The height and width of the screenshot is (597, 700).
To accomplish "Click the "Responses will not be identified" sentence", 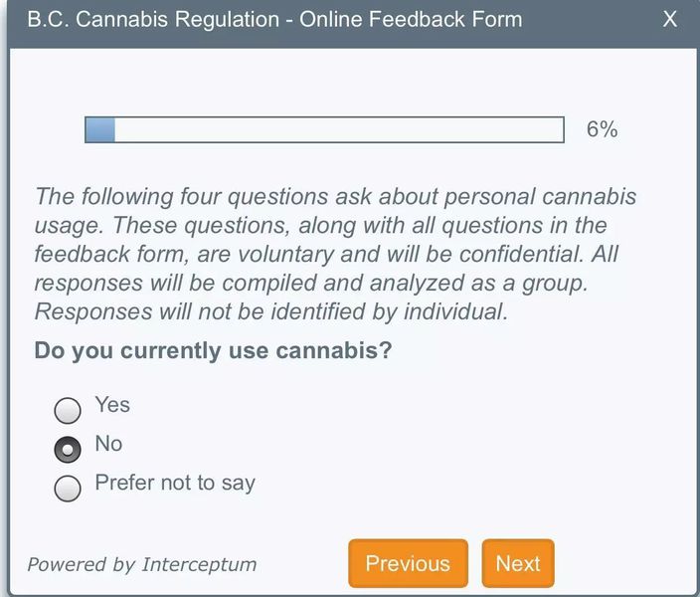I will pos(270,311).
